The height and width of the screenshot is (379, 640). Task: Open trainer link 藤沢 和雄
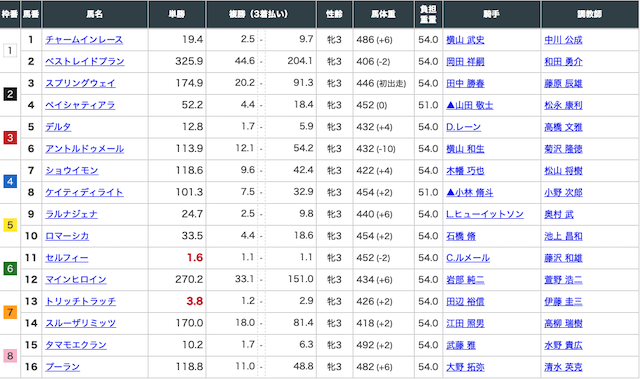(563, 258)
